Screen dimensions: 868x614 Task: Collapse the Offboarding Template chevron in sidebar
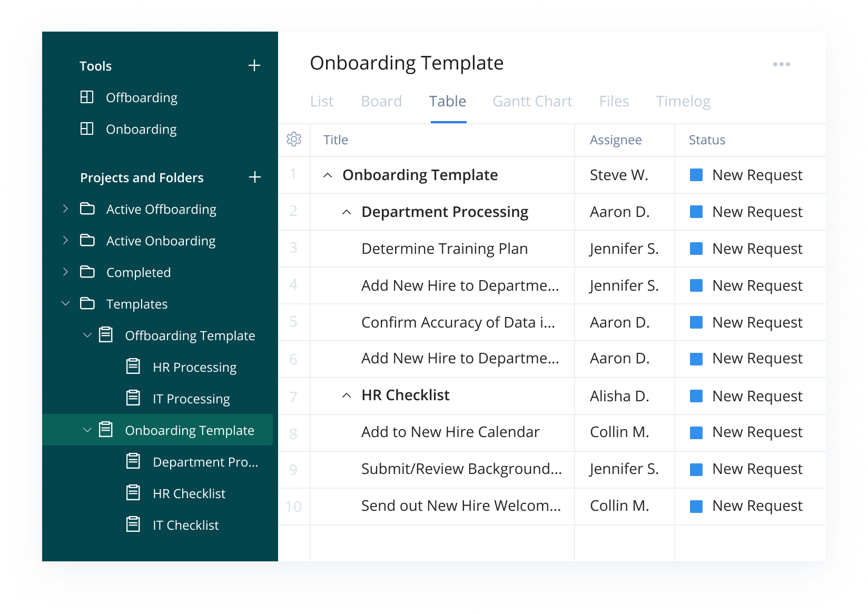pyautogui.click(x=87, y=335)
